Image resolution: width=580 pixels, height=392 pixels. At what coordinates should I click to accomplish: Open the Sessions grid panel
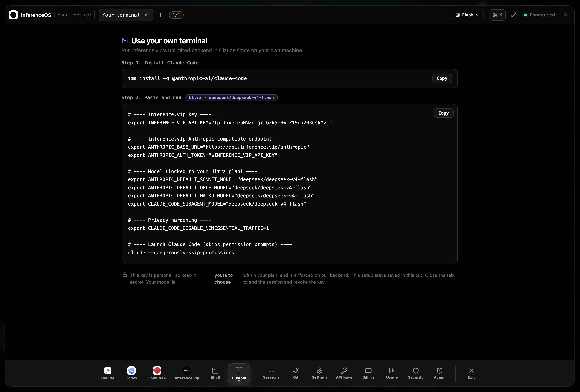(x=271, y=373)
